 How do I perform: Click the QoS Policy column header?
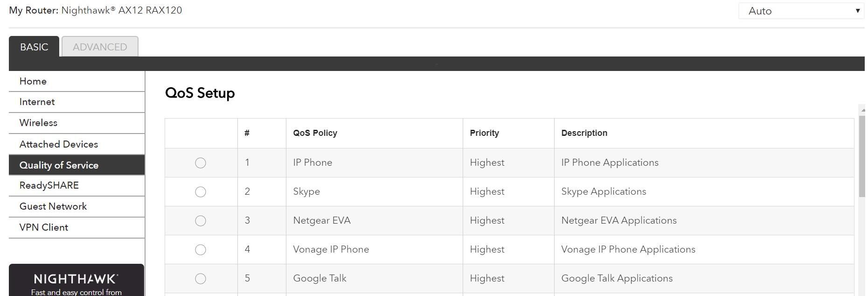pyautogui.click(x=315, y=133)
